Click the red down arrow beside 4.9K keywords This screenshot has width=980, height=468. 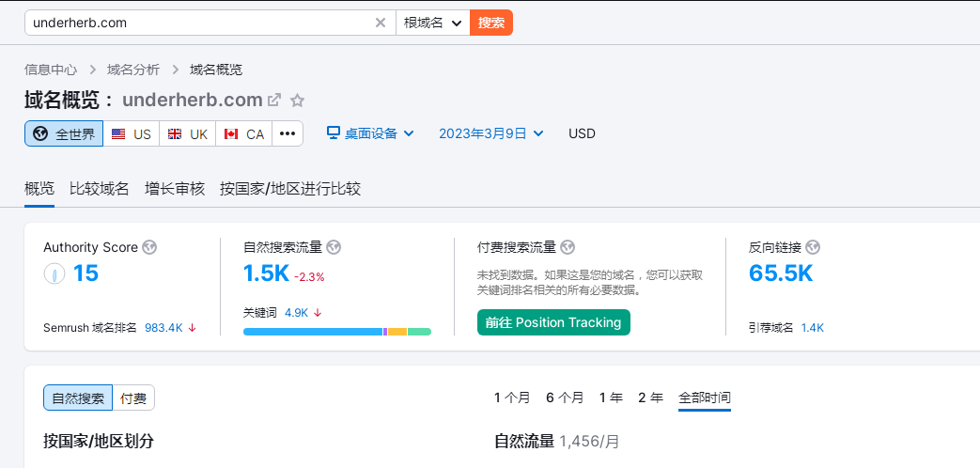coord(318,312)
